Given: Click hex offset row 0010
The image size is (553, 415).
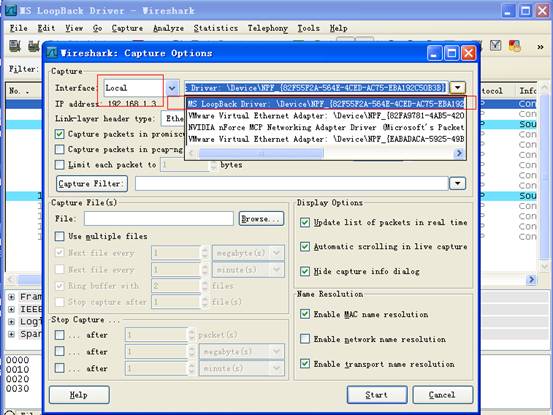Looking at the screenshot, I should click(18, 370).
